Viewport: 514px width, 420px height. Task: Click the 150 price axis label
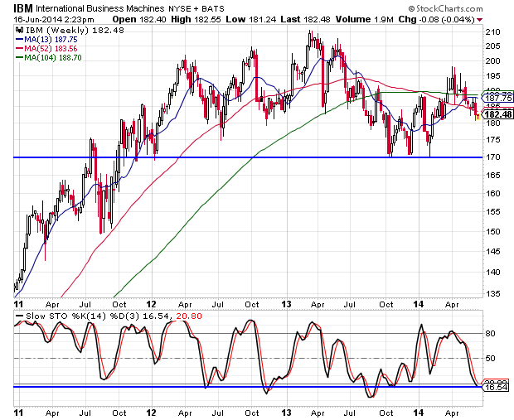click(493, 232)
